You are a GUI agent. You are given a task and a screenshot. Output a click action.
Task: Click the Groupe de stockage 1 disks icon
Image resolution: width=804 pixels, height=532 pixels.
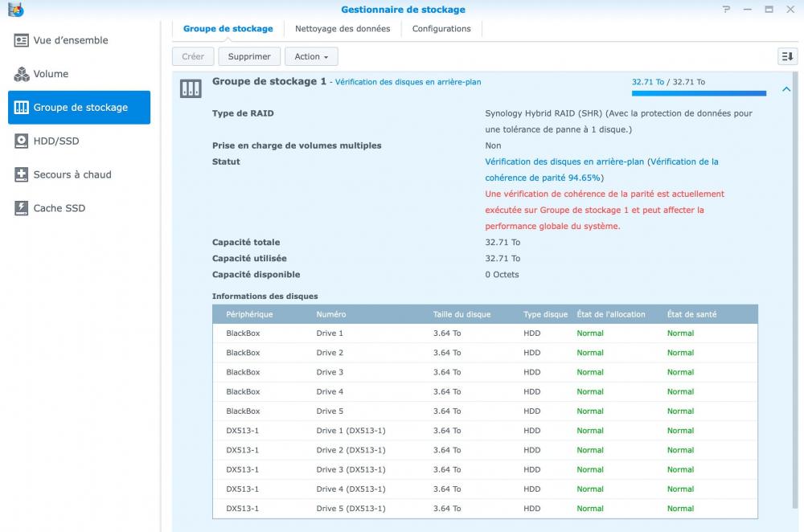[191, 88]
